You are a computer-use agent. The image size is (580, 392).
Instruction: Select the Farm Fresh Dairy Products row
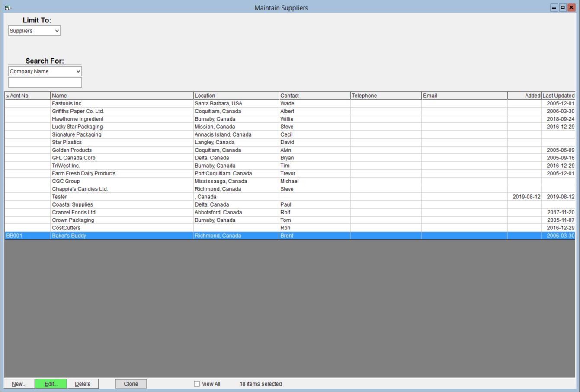point(290,173)
